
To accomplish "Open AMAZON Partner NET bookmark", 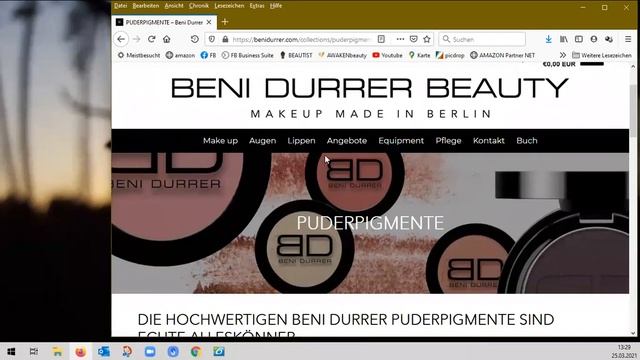I will pos(502,55).
